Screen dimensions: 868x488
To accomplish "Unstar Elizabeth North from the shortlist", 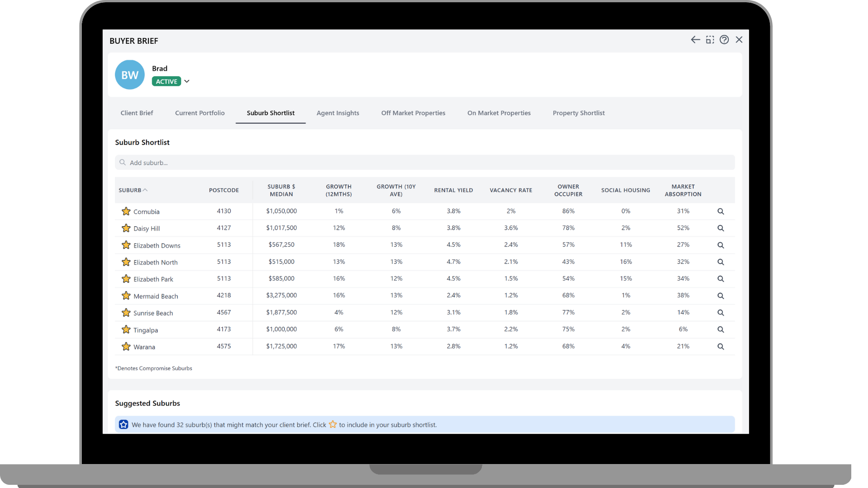I will 126,262.
